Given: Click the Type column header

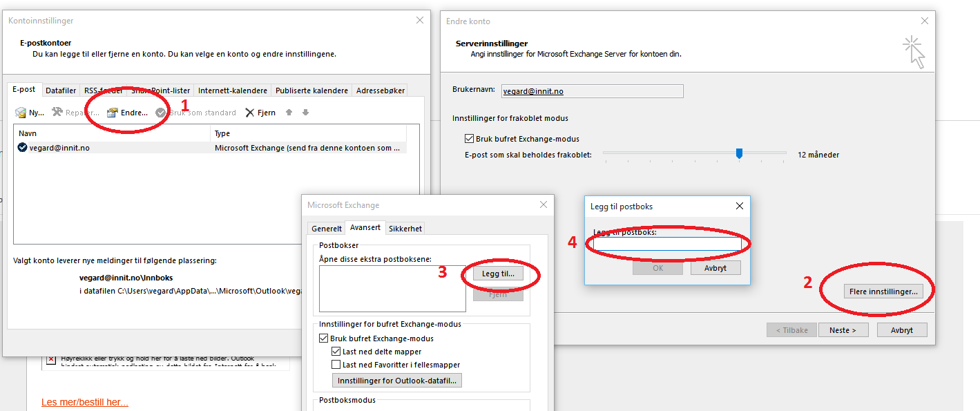Looking at the screenshot, I should 309,133.
